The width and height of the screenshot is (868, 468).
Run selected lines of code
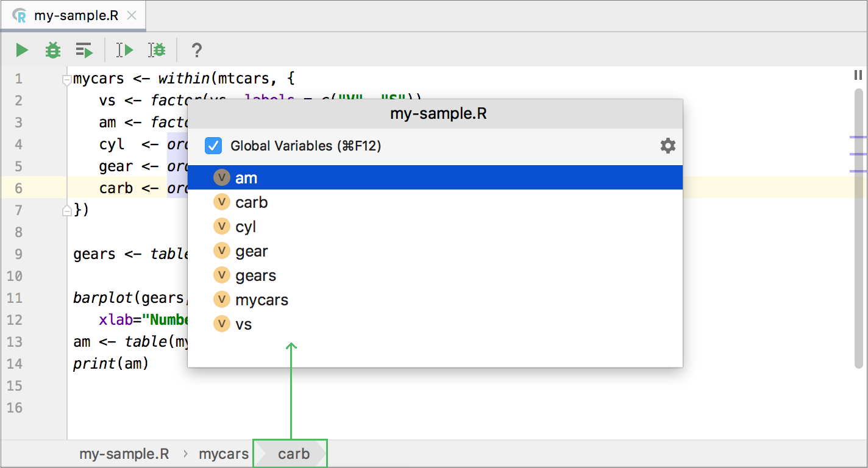point(84,50)
